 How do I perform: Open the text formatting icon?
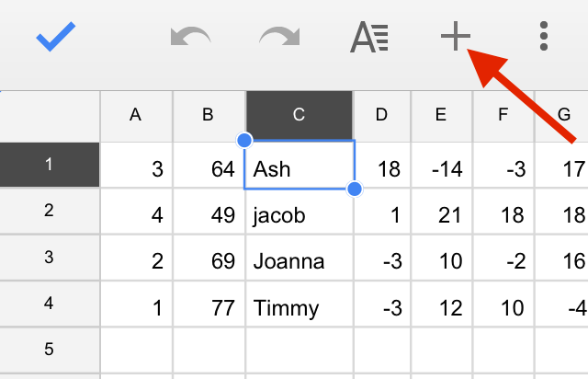369,37
